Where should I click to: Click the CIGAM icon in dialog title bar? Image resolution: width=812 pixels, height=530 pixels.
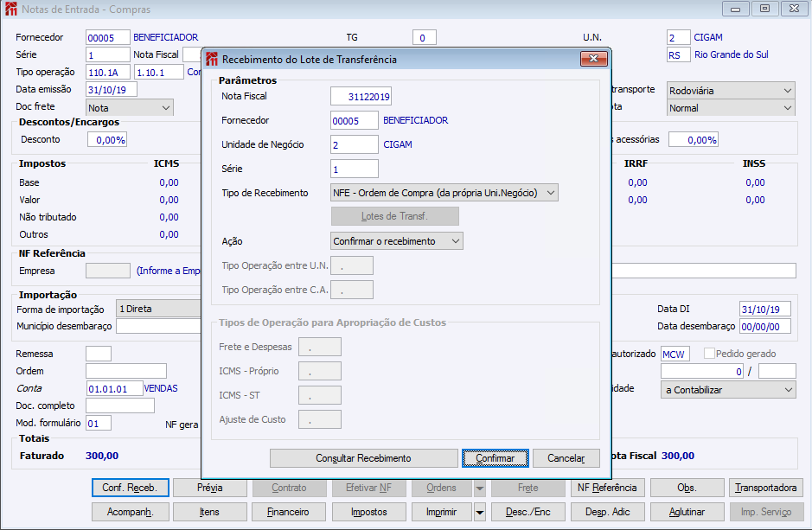pyautogui.click(x=211, y=59)
